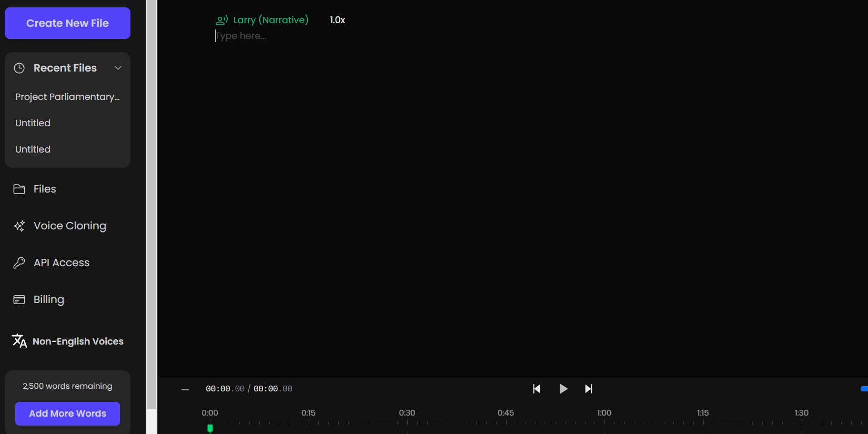Click the Billing card icon

[x=19, y=300]
